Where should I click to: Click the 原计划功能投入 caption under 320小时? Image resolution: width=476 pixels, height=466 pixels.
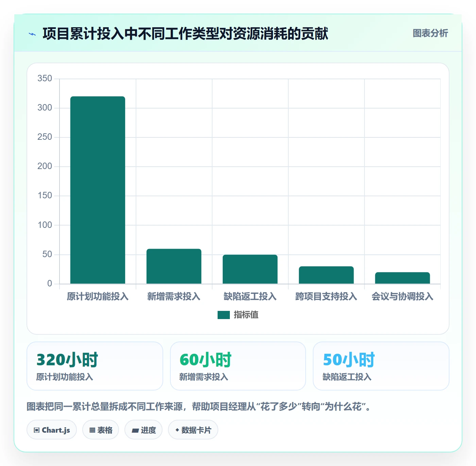[65, 377]
